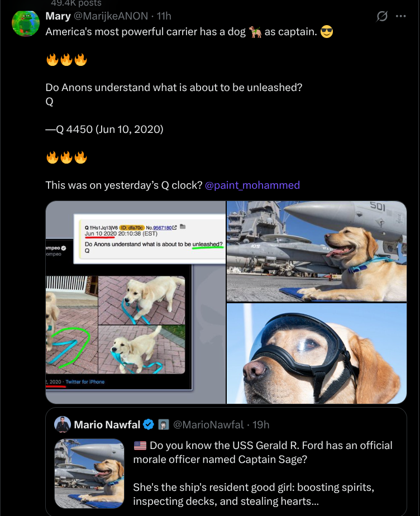Open the dog on flight deck photo
The image size is (420, 516).
[x=317, y=251]
